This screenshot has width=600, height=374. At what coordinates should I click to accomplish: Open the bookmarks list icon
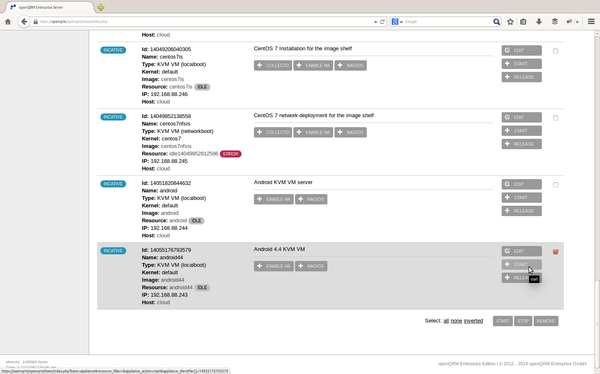pos(523,22)
